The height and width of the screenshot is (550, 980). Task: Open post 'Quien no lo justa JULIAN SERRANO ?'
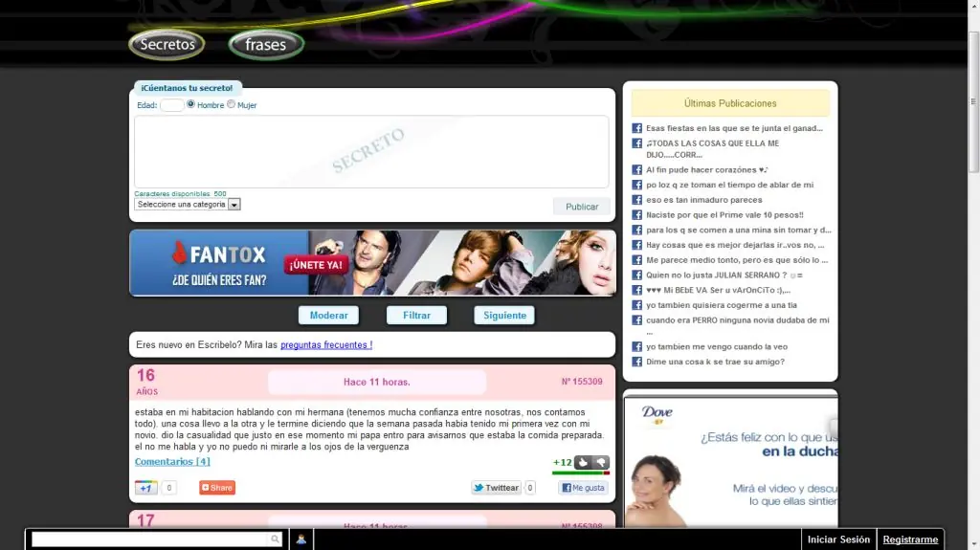point(724,275)
